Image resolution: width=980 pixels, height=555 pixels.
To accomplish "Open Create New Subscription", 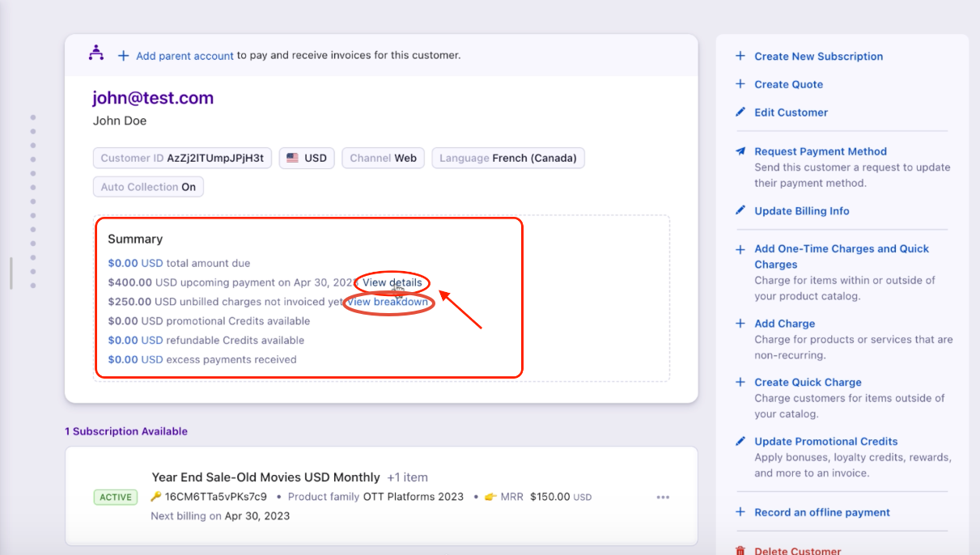I will 818,57.
